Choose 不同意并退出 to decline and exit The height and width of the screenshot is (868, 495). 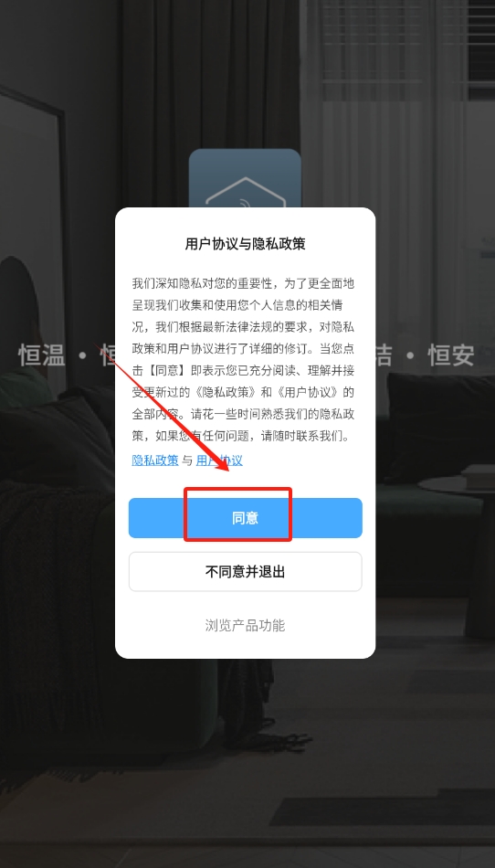(x=245, y=572)
